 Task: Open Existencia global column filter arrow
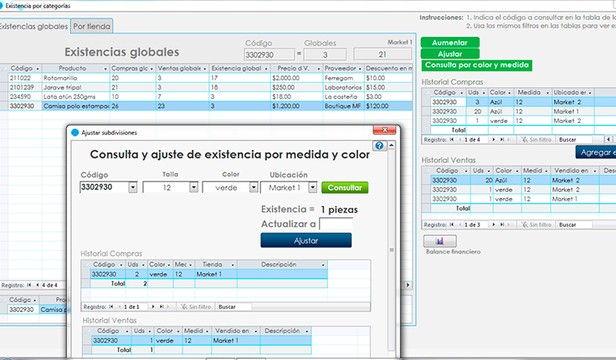point(266,69)
